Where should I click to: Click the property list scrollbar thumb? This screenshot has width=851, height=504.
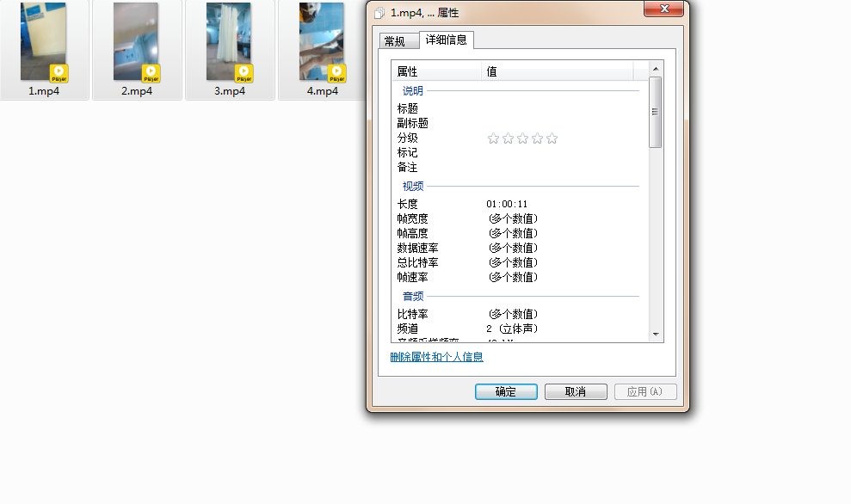[656, 113]
